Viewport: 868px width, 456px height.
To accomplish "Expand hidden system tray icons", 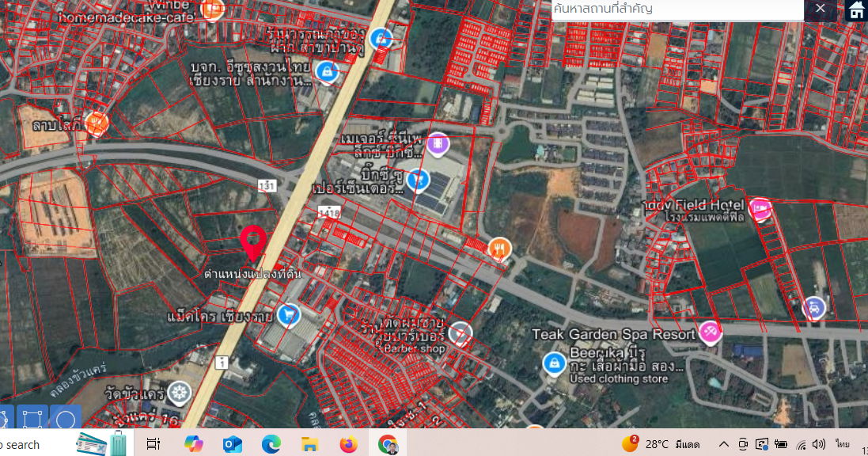I will [724, 444].
